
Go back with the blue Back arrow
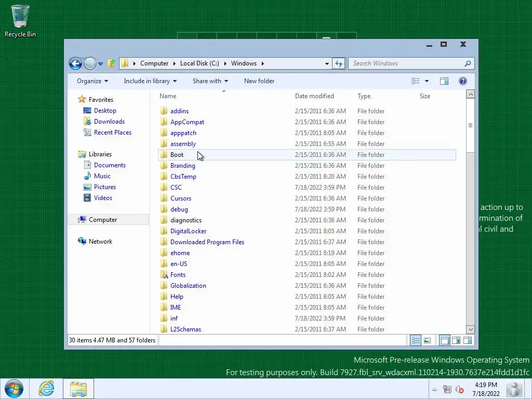tap(75, 63)
